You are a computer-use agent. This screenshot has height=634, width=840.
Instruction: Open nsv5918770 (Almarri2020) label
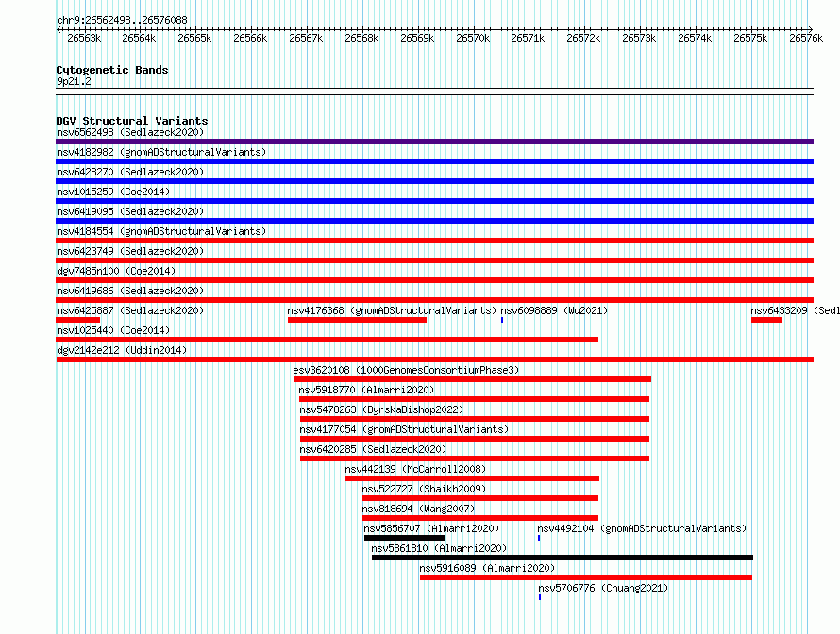366,390
